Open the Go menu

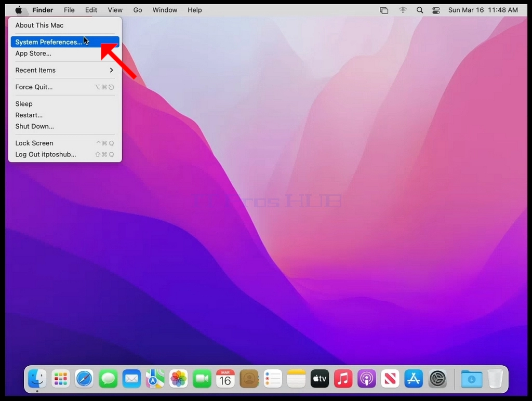point(137,10)
